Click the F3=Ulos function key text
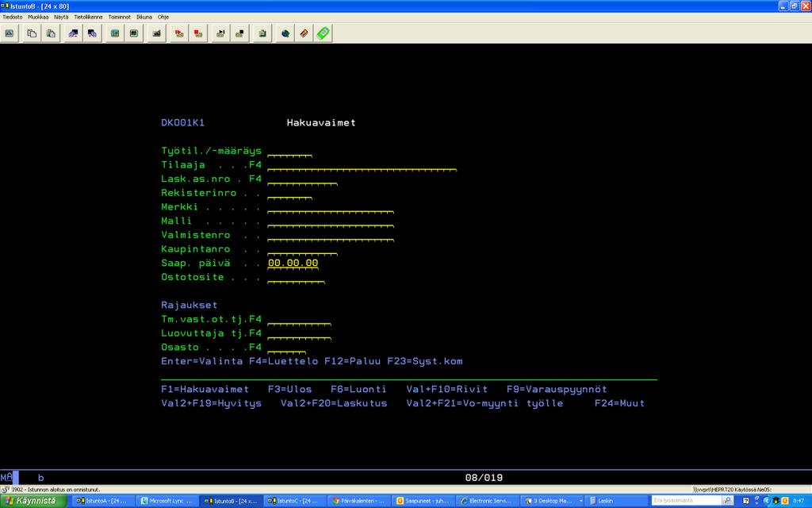Screen dimensions: 812x508 pyautogui.click(x=289, y=389)
